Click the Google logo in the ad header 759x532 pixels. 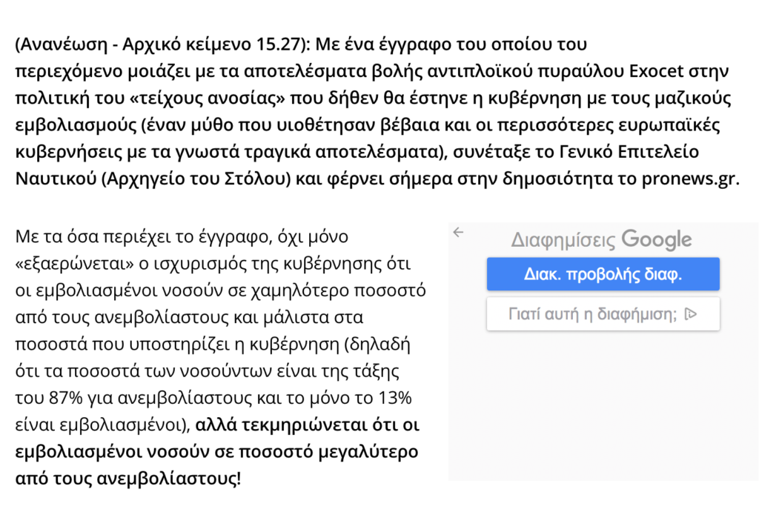coord(657,239)
